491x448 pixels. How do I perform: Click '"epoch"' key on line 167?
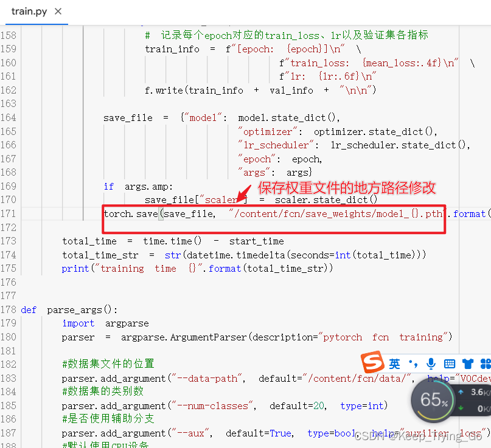[x=257, y=159]
